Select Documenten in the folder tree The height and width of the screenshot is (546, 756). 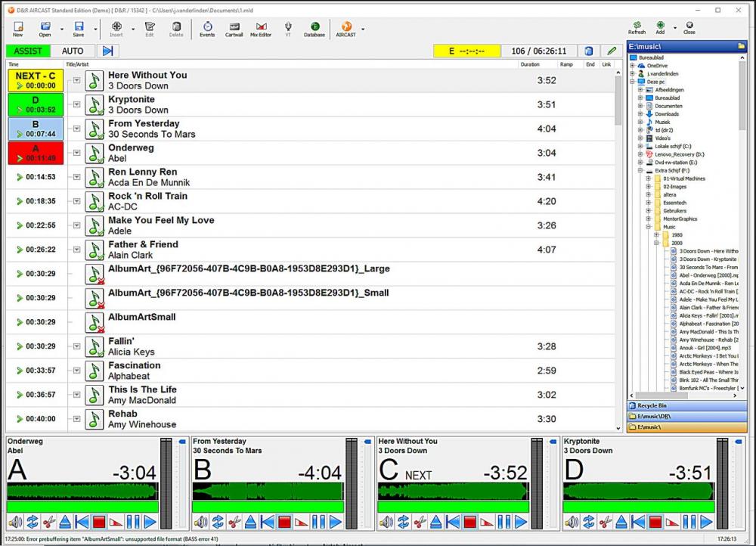[668, 106]
